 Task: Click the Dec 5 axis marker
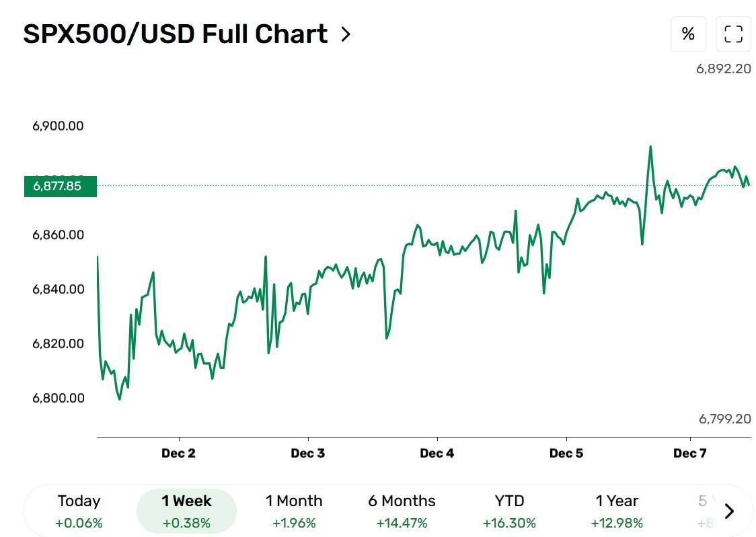coord(566,453)
